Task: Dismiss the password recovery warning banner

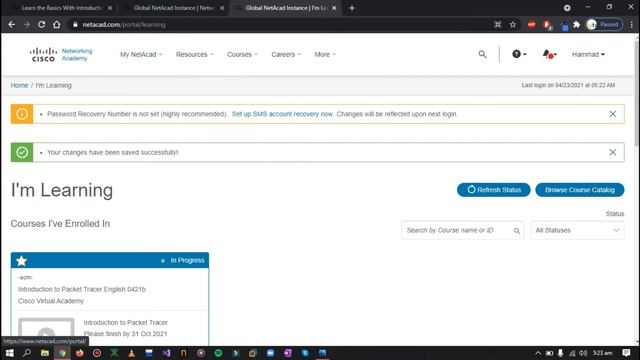Action: click(x=612, y=114)
